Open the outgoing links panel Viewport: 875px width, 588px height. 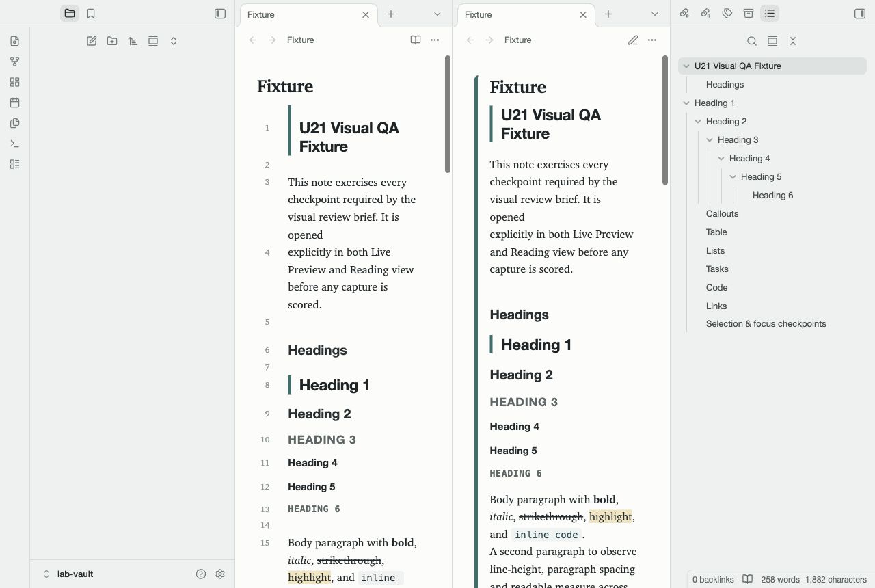(706, 14)
